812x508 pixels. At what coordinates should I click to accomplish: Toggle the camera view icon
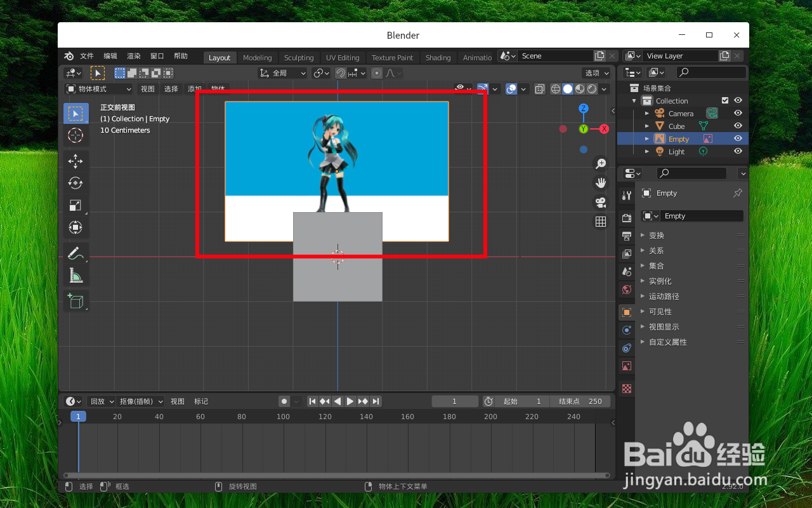600,202
